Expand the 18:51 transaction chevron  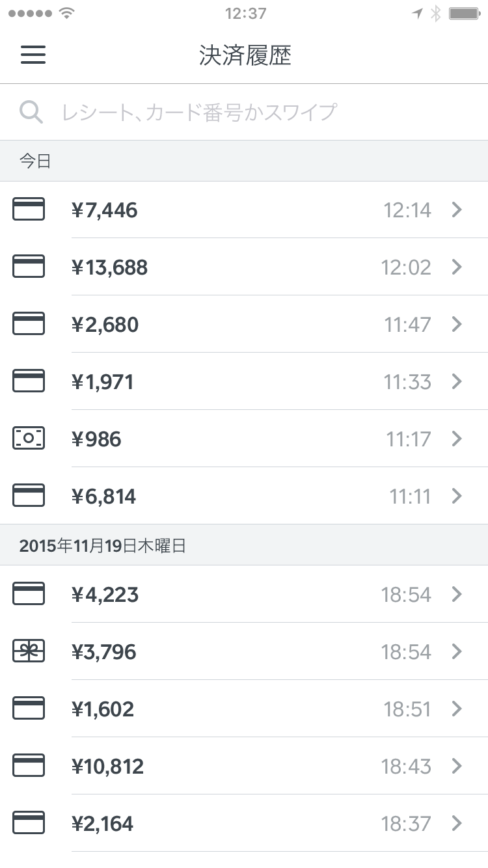click(x=457, y=709)
